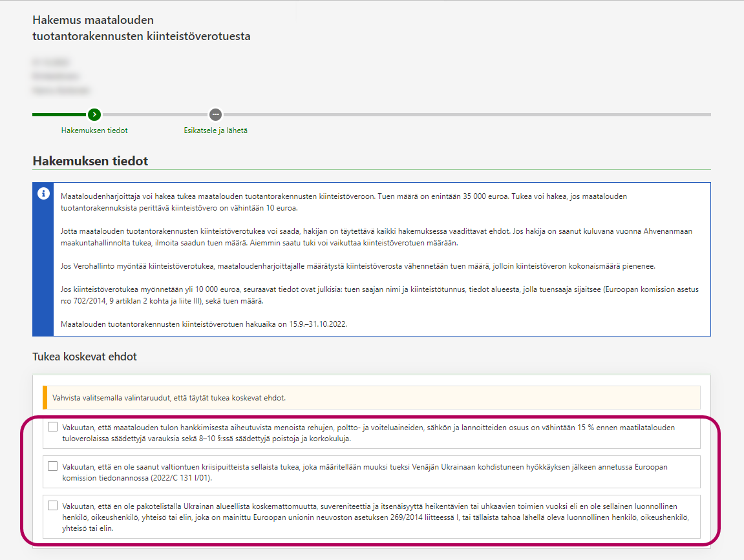744x560 pixels.
Task: Select the "Hakemuksen tiedot" step label
Action: (94, 130)
